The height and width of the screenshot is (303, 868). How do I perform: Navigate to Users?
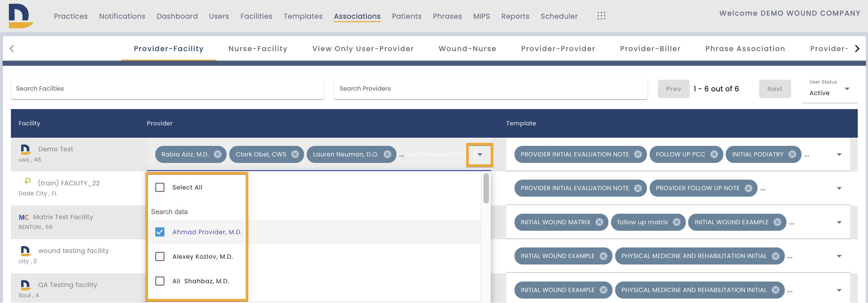click(x=219, y=16)
